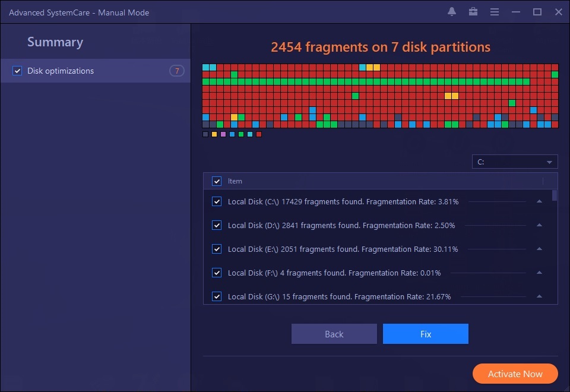The height and width of the screenshot is (392, 570).
Task: Collapse the Local Disk (C:\) row arrow
Action: [x=540, y=201]
